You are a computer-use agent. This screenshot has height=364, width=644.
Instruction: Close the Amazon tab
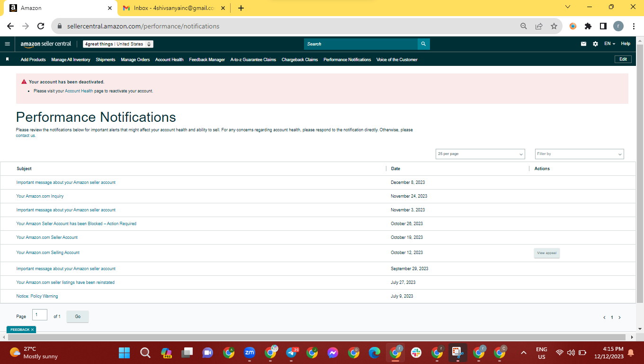(110, 8)
